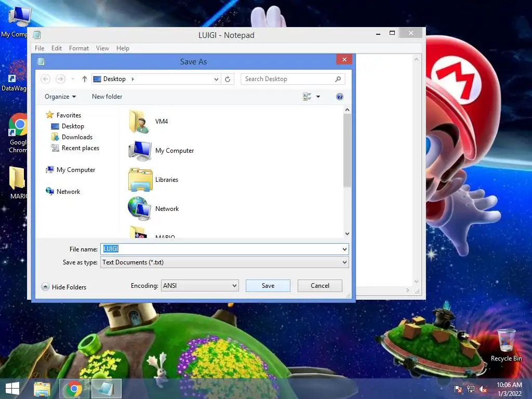Viewport: 532px width, 399px height.
Task: Go up one folder level with Up arrow
Action: click(85, 79)
